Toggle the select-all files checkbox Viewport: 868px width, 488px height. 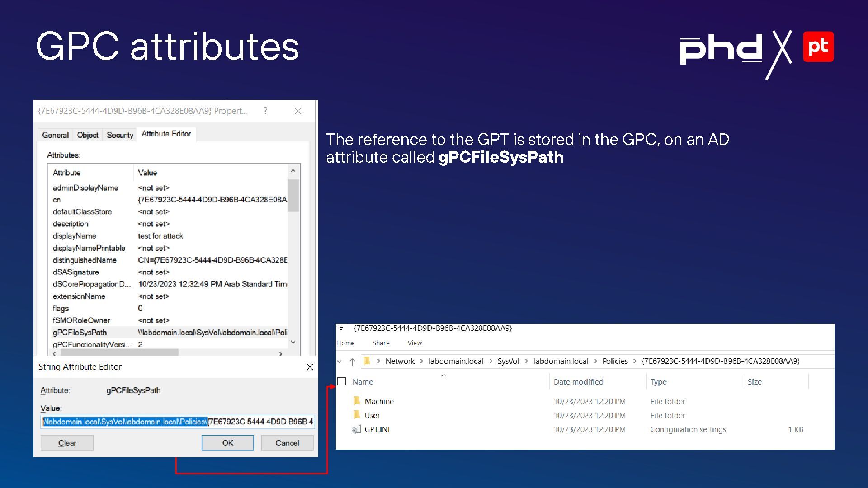point(342,382)
